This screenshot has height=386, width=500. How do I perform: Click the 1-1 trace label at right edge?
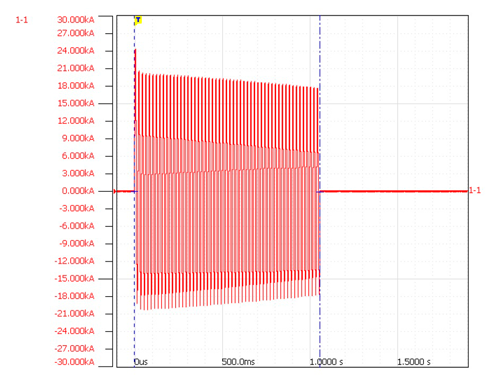pos(475,190)
